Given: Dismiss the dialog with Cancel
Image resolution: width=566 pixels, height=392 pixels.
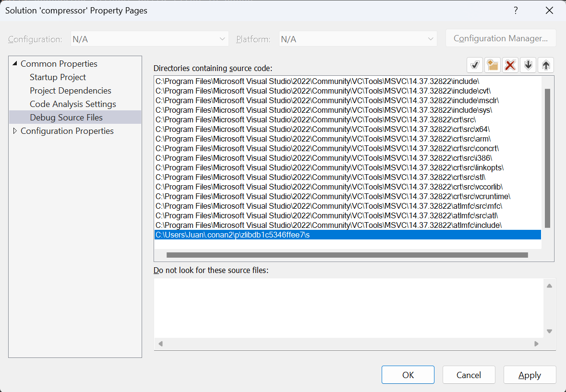Looking at the screenshot, I should pos(469,375).
